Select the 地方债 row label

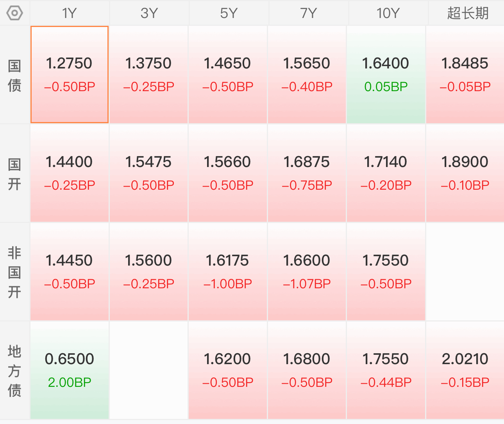[14, 371]
